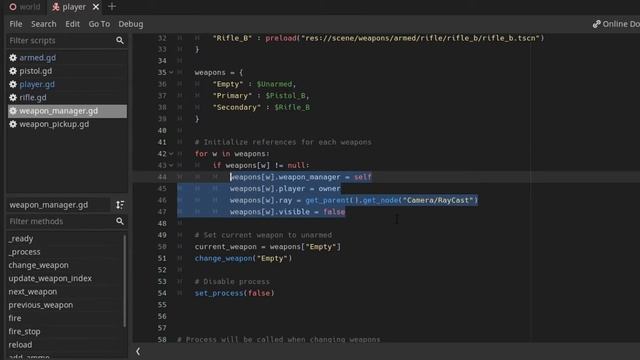Open the File menu
The width and height of the screenshot is (640, 360).
pyautogui.click(x=16, y=24)
